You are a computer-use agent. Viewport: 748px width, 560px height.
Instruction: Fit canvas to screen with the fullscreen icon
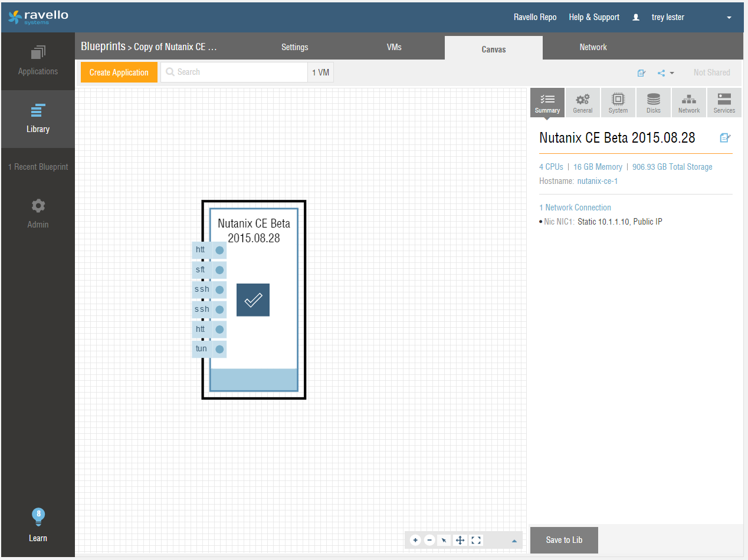(x=476, y=540)
